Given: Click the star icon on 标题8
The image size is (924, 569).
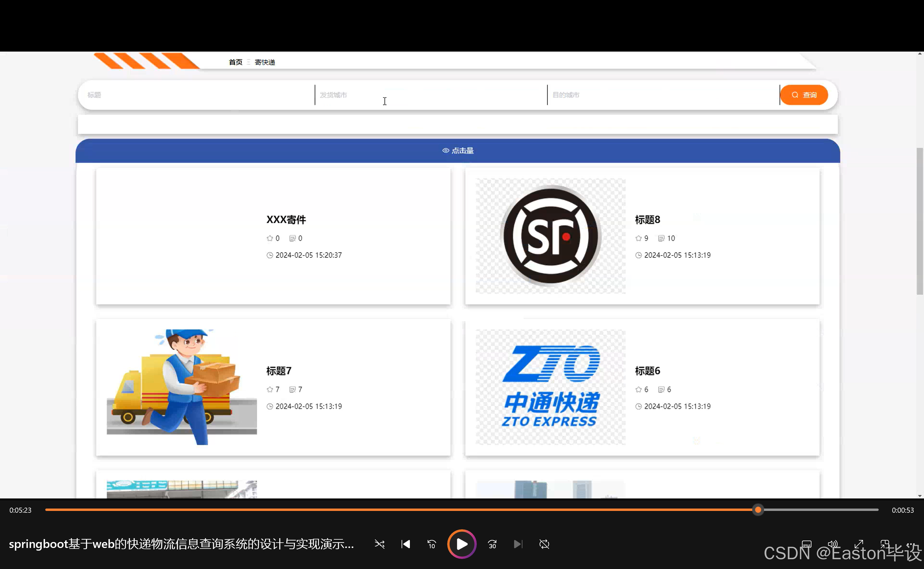Looking at the screenshot, I should [x=638, y=238].
